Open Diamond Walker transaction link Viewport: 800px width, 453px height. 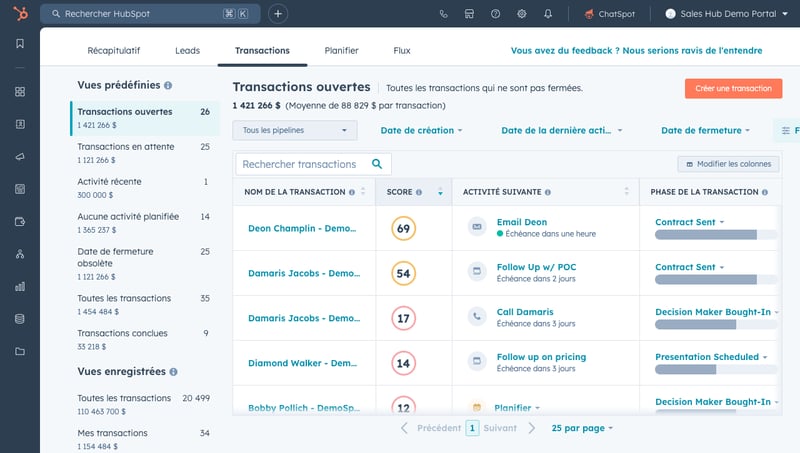pos(303,363)
